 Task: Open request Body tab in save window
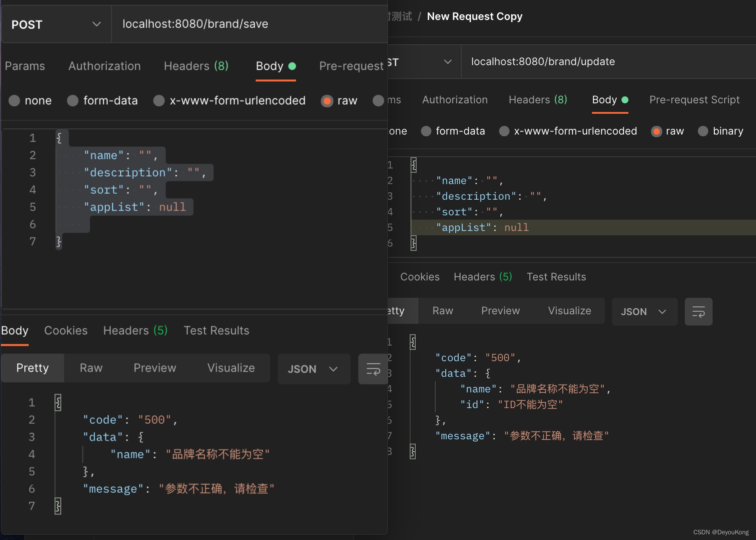tap(276, 66)
